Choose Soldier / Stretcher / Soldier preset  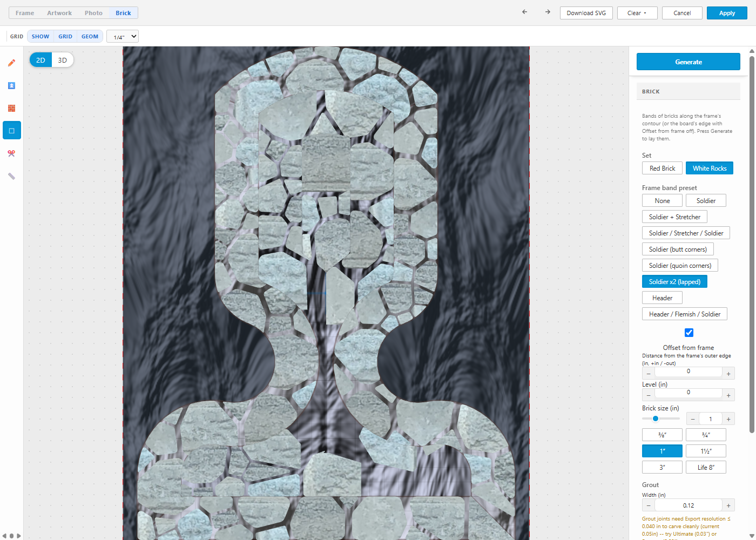(686, 233)
